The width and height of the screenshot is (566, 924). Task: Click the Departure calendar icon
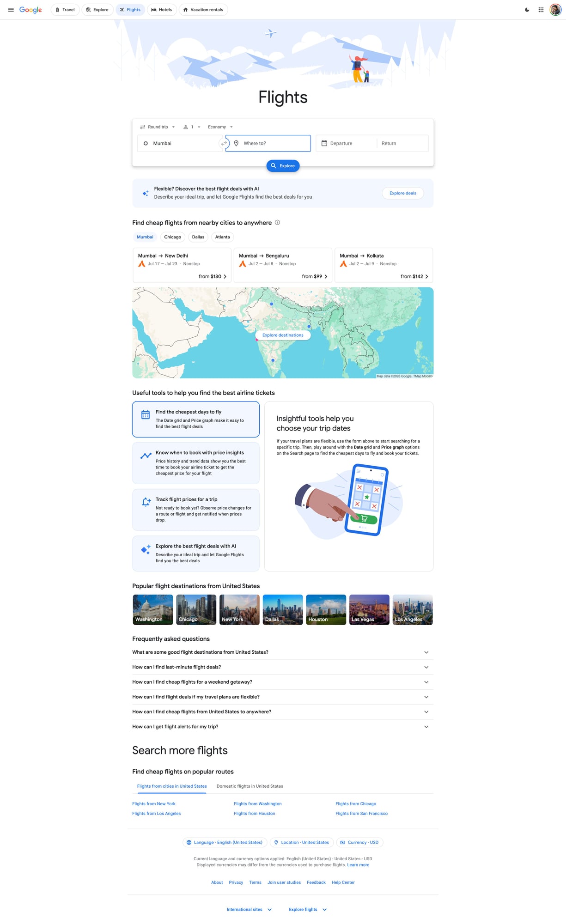[324, 144]
